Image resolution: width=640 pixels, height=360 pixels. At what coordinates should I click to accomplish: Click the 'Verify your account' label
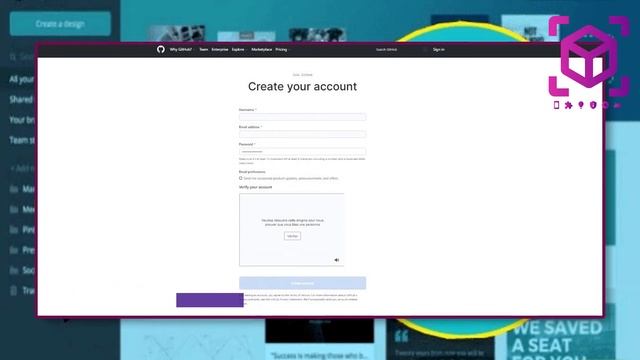click(256, 187)
